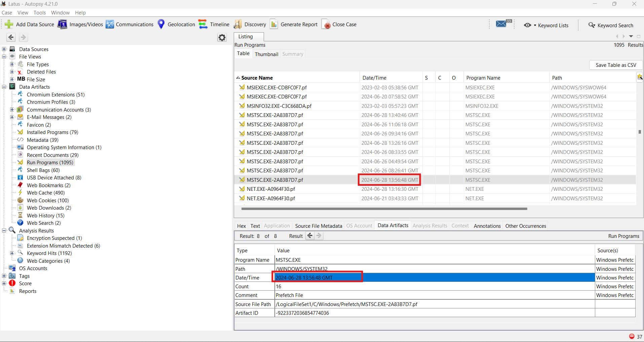Expand the Data Sources node

pos(4,49)
